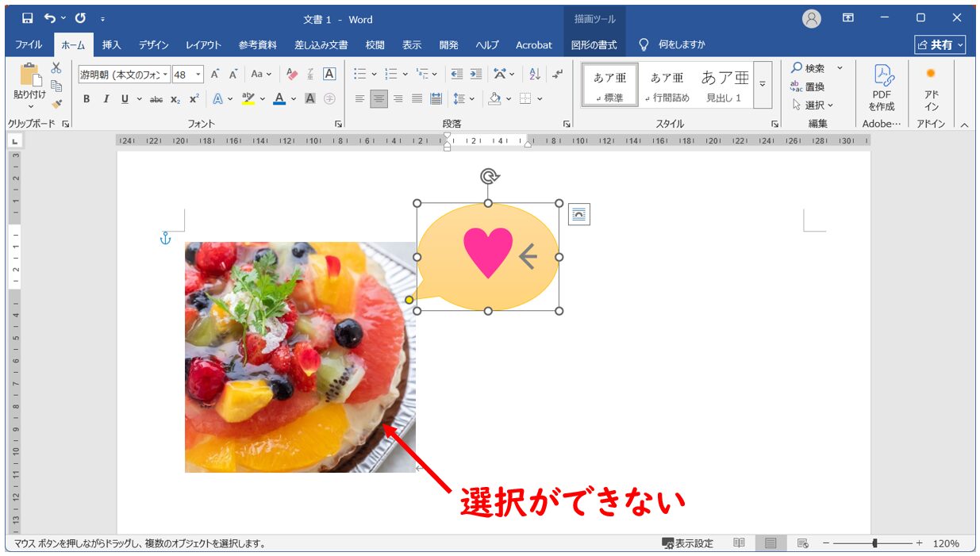Decrease font size with smaller A
The width and height of the screenshot is (980, 556).
[x=233, y=75]
